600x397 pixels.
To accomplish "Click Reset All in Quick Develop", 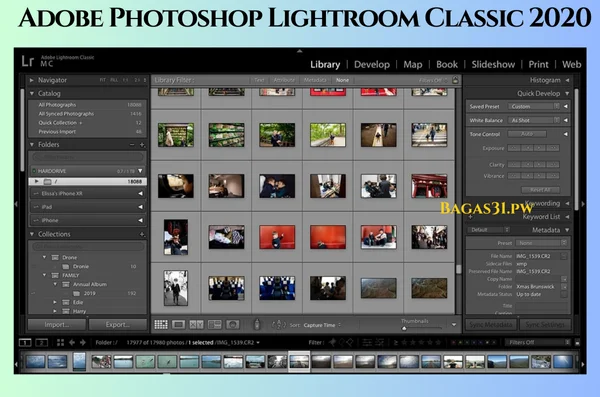I will (x=540, y=190).
